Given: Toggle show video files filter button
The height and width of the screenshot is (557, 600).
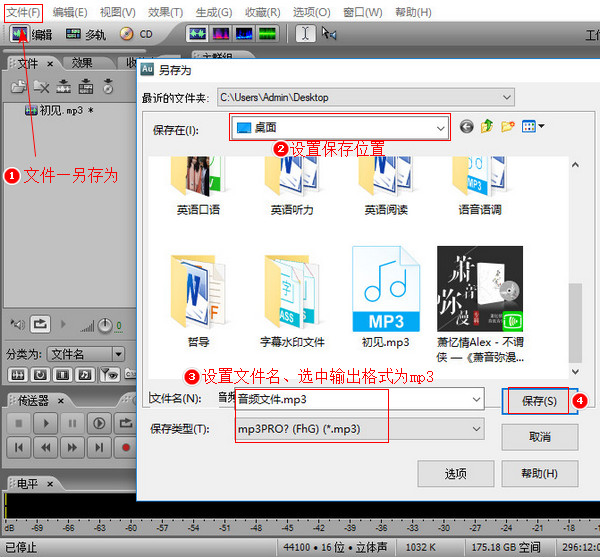Looking at the screenshot, I should (62, 375).
